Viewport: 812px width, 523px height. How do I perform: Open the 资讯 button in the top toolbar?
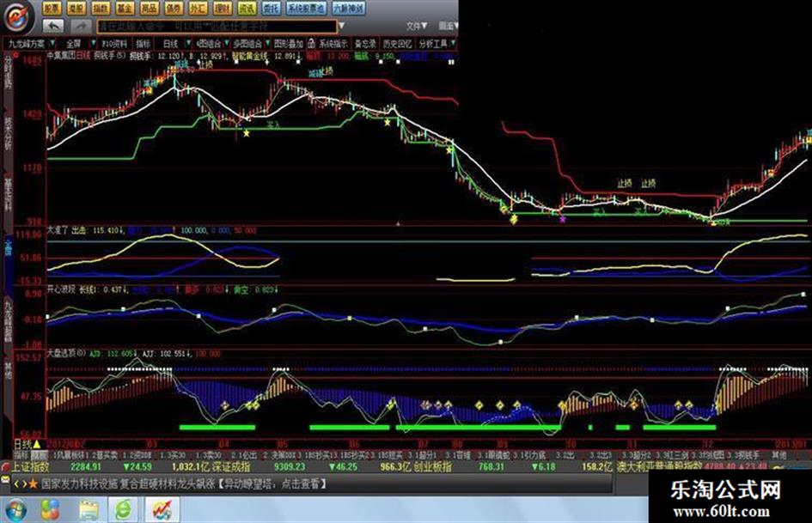(x=247, y=8)
